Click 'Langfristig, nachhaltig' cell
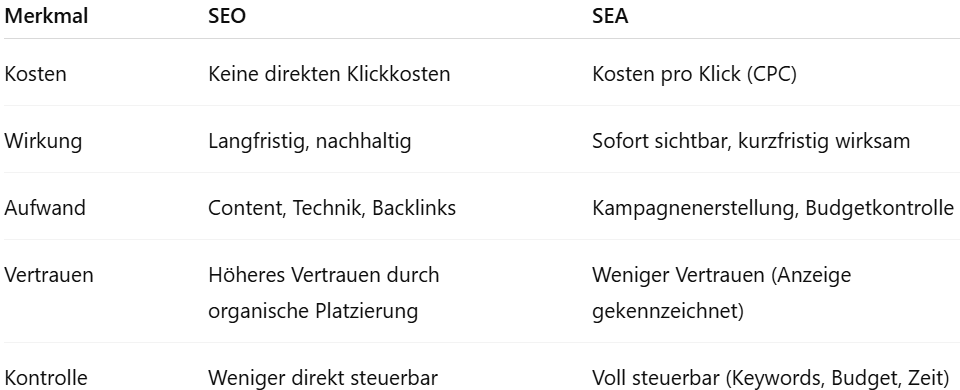The width and height of the screenshot is (960, 390). click(309, 141)
